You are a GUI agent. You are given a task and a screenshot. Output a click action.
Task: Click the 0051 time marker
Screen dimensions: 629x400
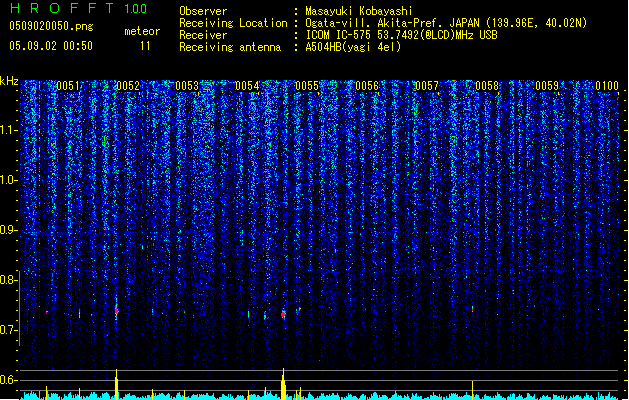pos(68,86)
